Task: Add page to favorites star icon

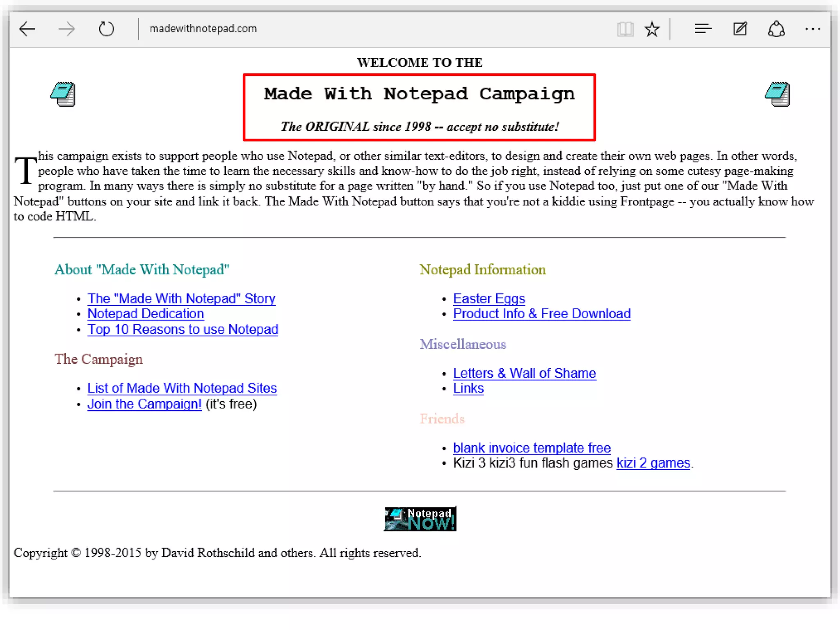Action: tap(652, 29)
